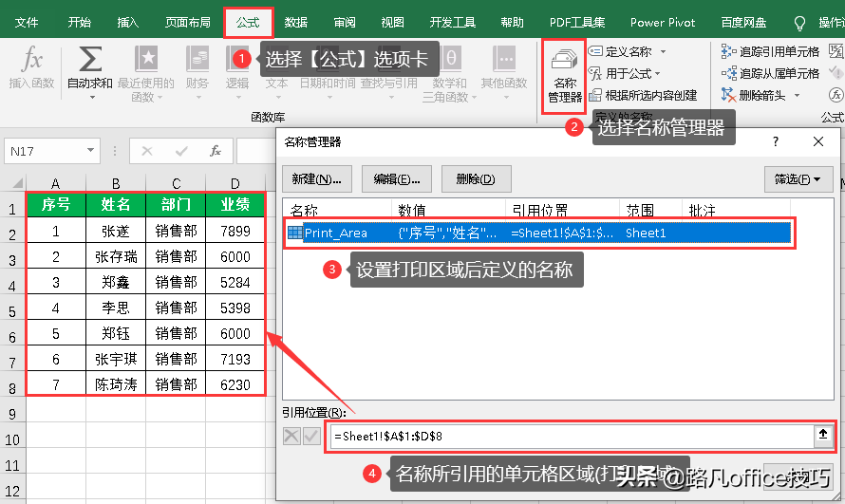This screenshot has width=845, height=504.
Task: Click the lightbulb Tell Me icon
Action: (x=799, y=23)
